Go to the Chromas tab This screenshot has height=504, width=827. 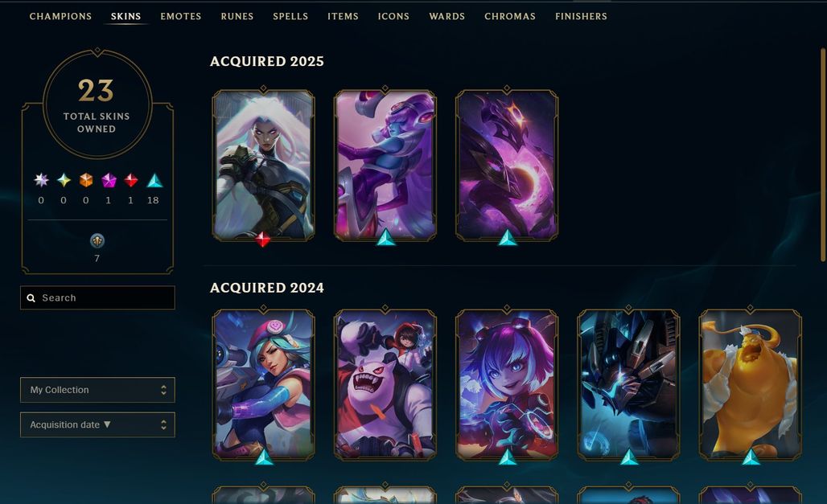(x=510, y=16)
